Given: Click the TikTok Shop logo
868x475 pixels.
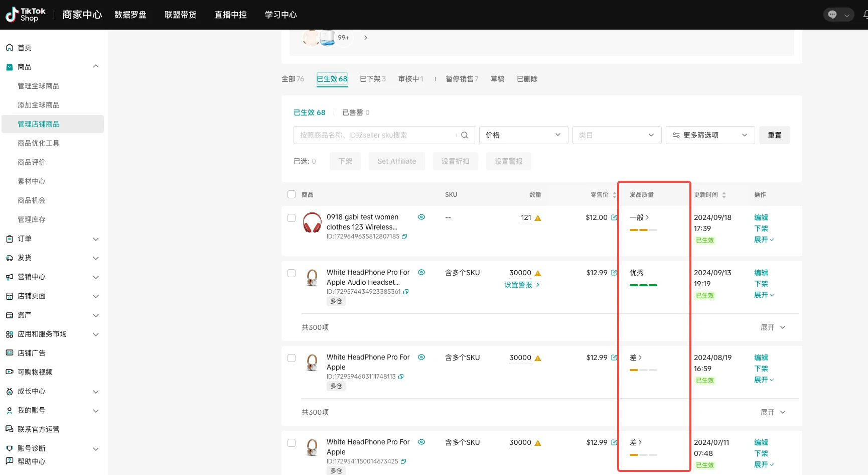Looking at the screenshot, I should click(25, 15).
